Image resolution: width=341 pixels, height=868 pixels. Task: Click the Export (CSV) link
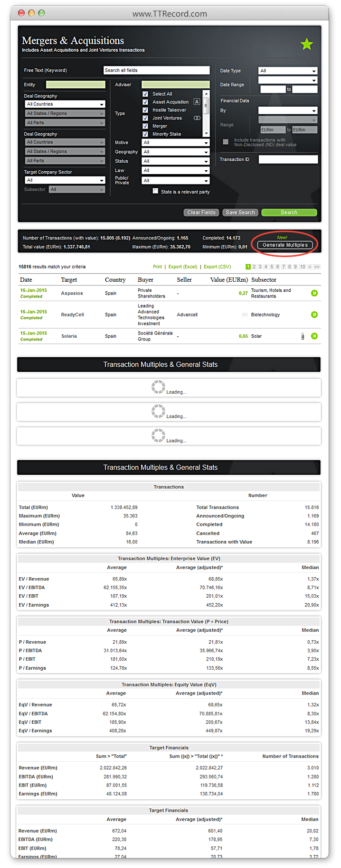[x=218, y=267]
